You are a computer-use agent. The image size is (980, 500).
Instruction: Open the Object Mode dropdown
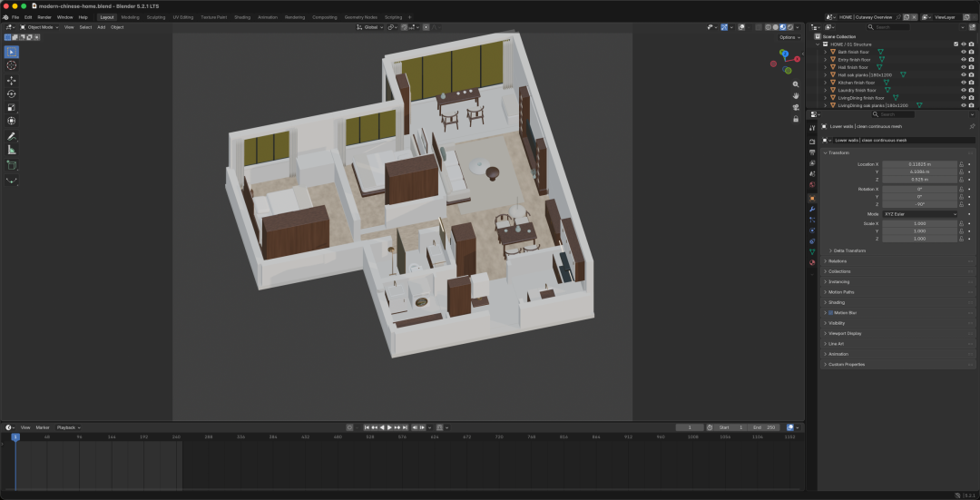pyautogui.click(x=39, y=27)
